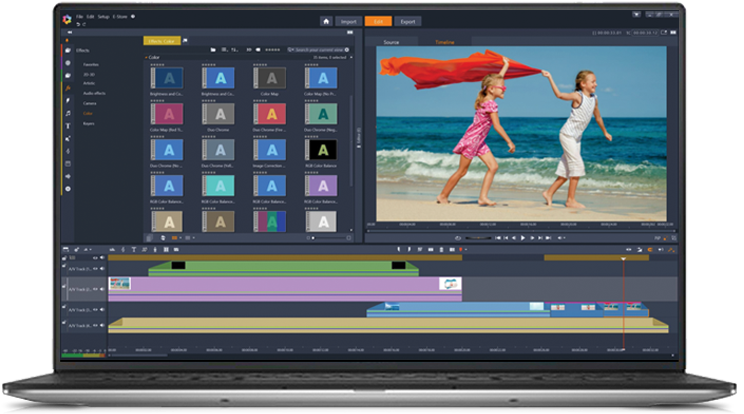Click the timeline title T tool icon
The width and height of the screenshot is (744, 414).
(134, 249)
